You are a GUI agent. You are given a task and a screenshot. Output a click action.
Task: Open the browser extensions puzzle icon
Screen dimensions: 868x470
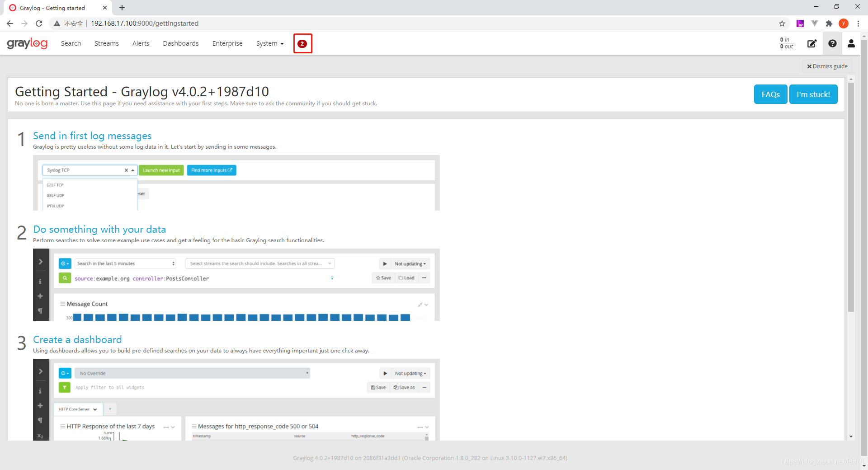pyautogui.click(x=829, y=23)
